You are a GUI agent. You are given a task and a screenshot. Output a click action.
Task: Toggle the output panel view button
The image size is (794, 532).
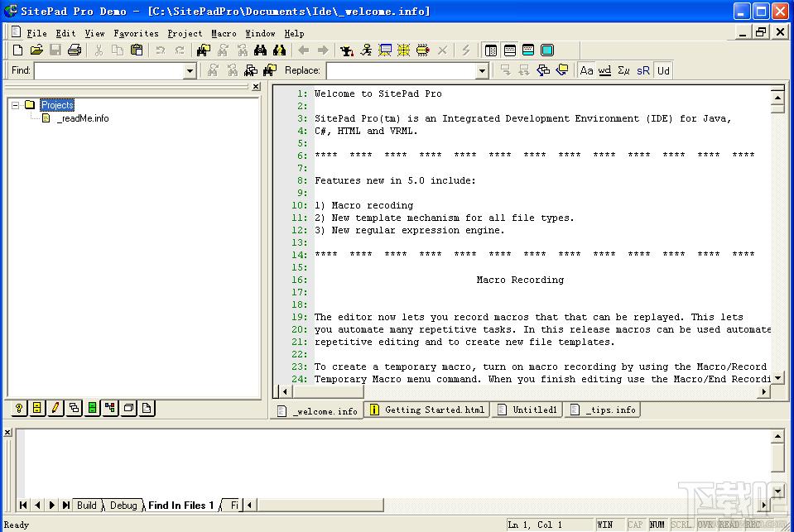510,50
